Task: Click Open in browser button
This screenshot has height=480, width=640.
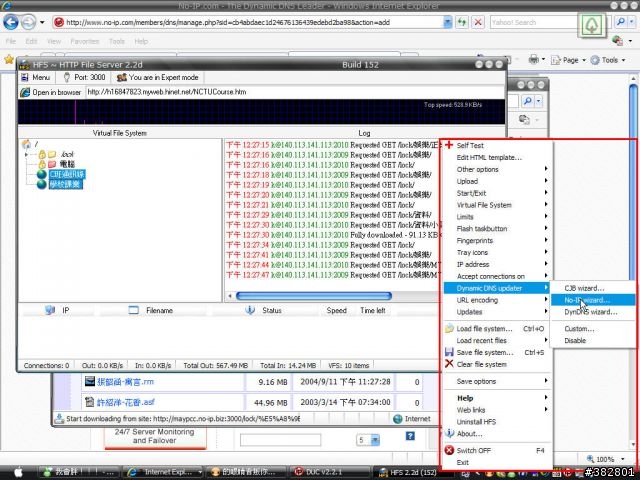Action: tap(51, 92)
